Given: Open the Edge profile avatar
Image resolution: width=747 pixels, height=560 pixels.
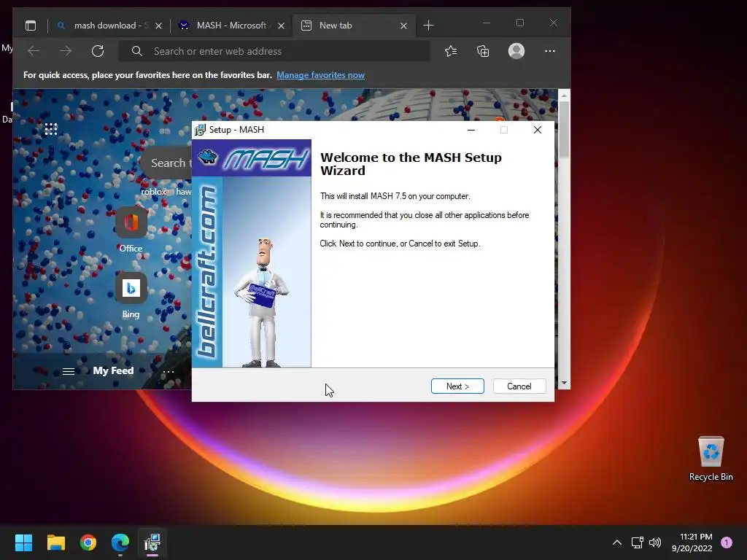Looking at the screenshot, I should point(516,51).
